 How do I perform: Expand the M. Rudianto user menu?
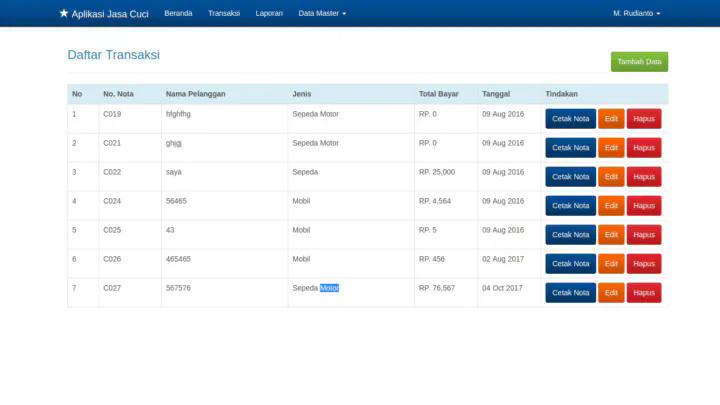(x=636, y=13)
